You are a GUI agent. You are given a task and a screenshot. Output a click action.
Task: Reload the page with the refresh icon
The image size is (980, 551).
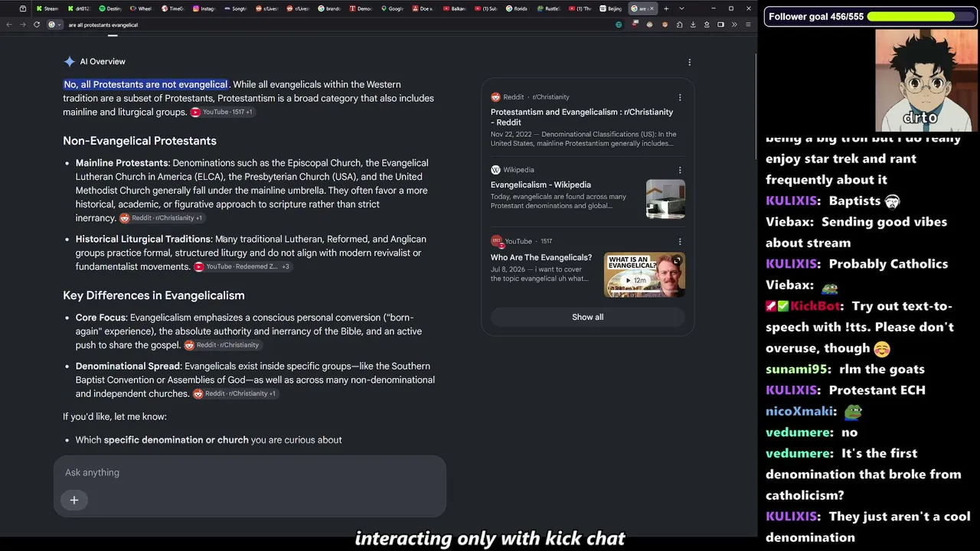[x=37, y=24]
